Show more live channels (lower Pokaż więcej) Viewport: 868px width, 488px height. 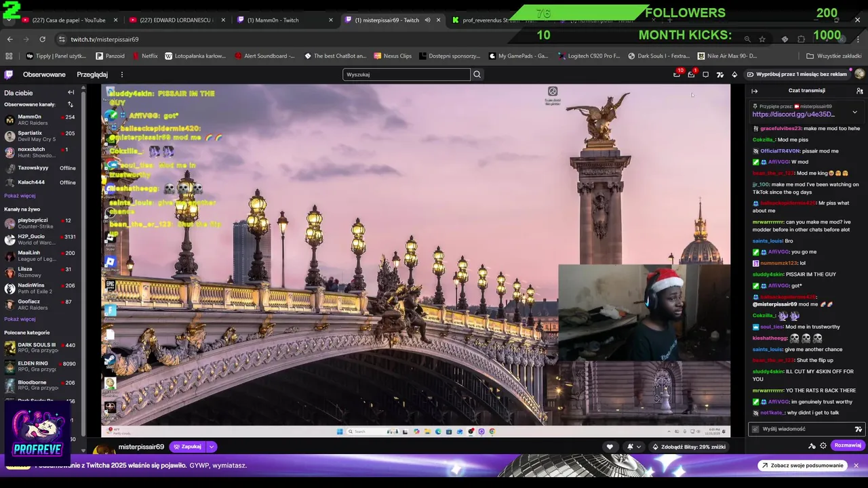[x=20, y=319]
